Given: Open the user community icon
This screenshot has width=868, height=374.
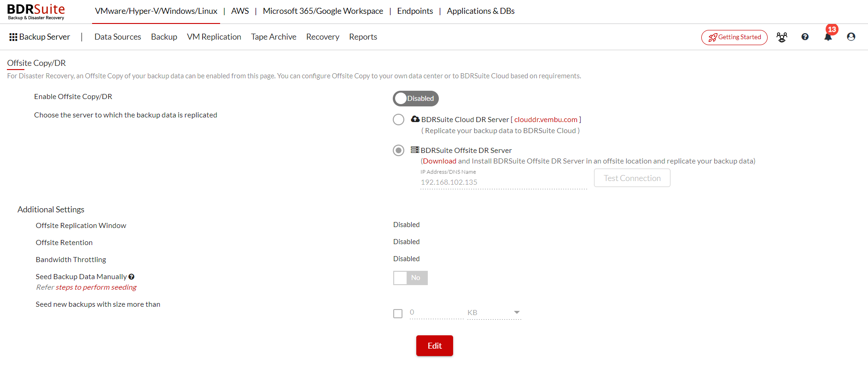Looking at the screenshot, I should 781,37.
